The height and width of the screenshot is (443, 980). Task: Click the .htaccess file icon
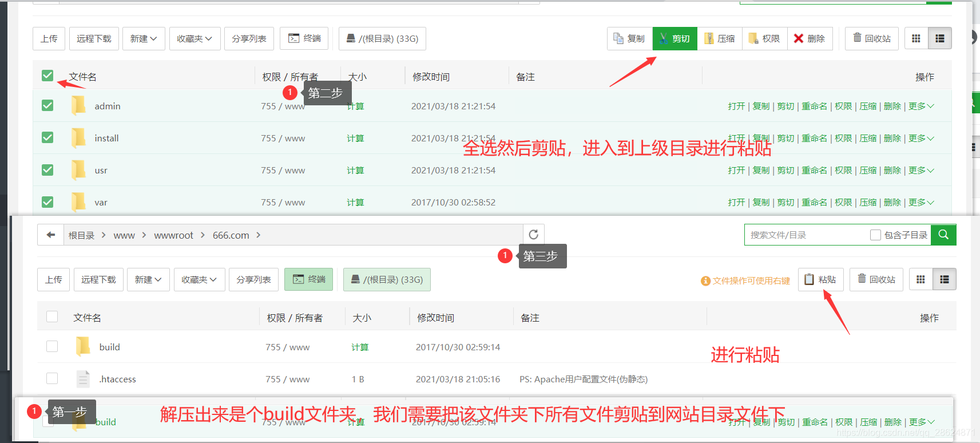click(x=83, y=379)
